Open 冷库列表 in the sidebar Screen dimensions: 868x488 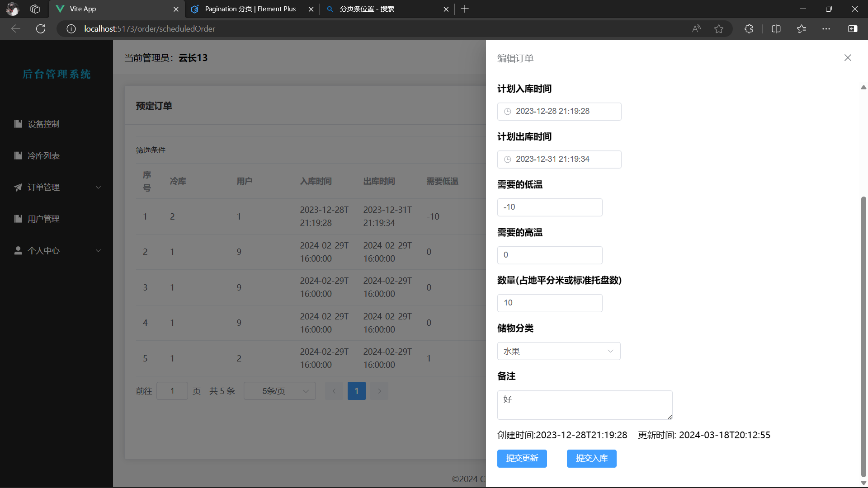click(x=44, y=155)
